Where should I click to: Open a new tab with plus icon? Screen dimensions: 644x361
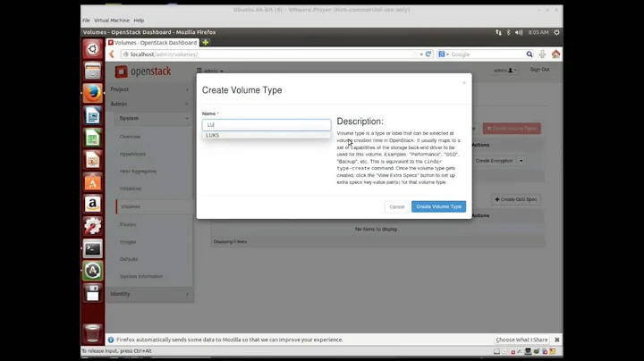(206, 42)
